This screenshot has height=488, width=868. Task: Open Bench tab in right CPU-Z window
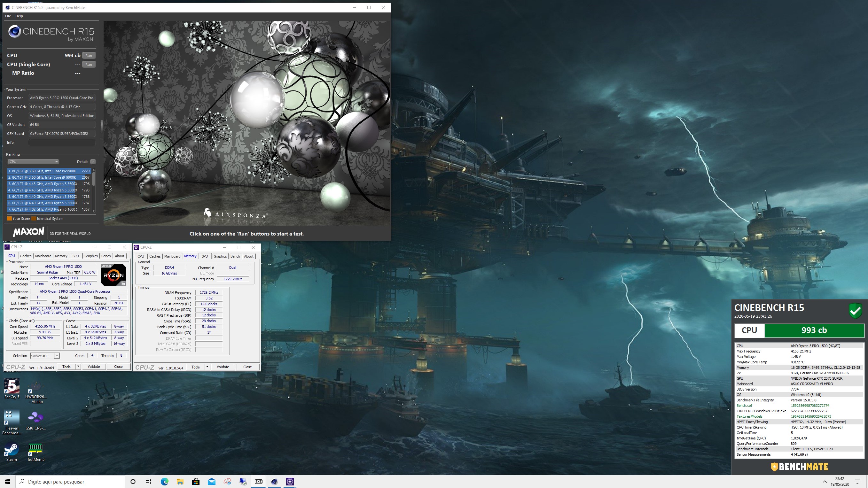point(235,256)
